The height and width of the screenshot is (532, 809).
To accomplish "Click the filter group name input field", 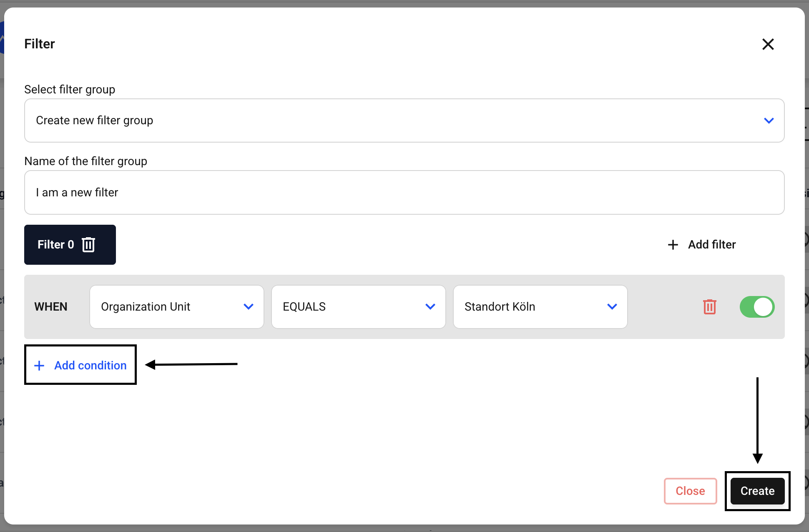I will click(x=404, y=193).
